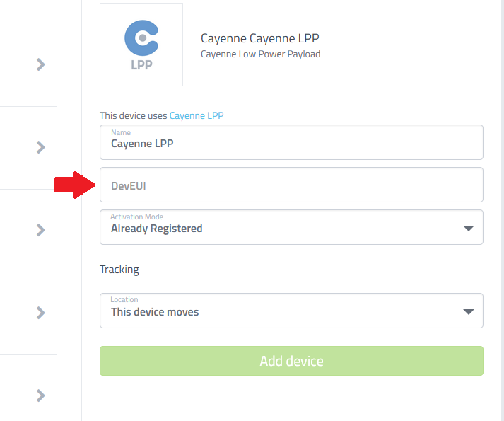Click the green Add device button
Screen dimensions: 504x421
[x=291, y=361]
